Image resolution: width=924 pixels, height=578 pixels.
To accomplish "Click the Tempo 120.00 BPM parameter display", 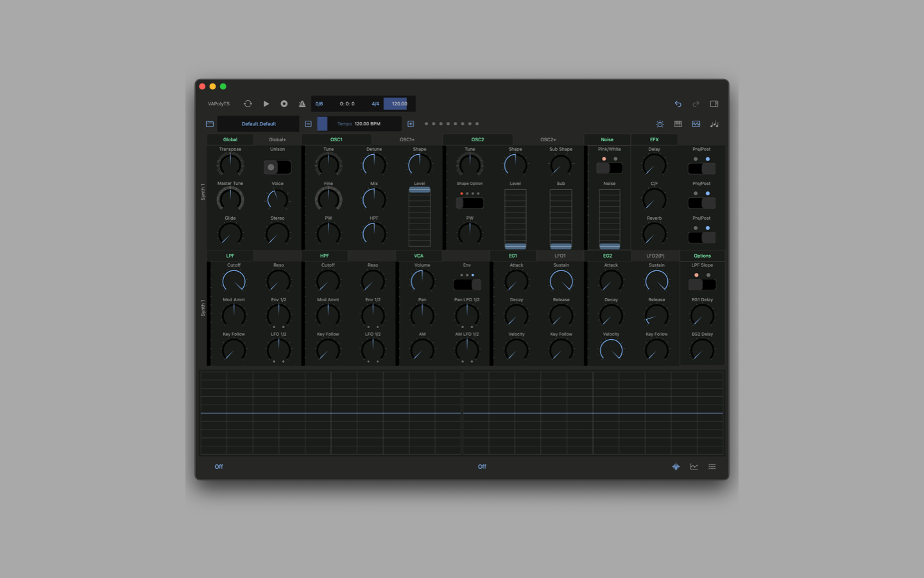I will pos(359,124).
